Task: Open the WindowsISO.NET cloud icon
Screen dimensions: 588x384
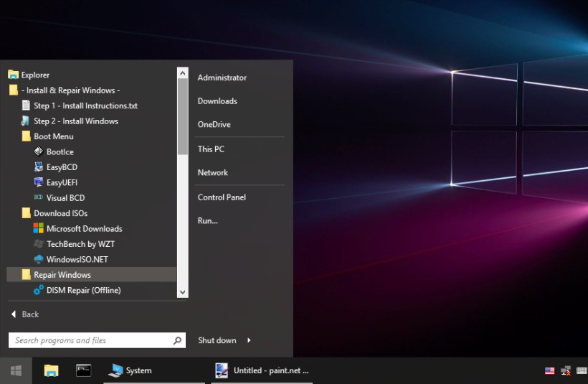Action: pos(38,259)
